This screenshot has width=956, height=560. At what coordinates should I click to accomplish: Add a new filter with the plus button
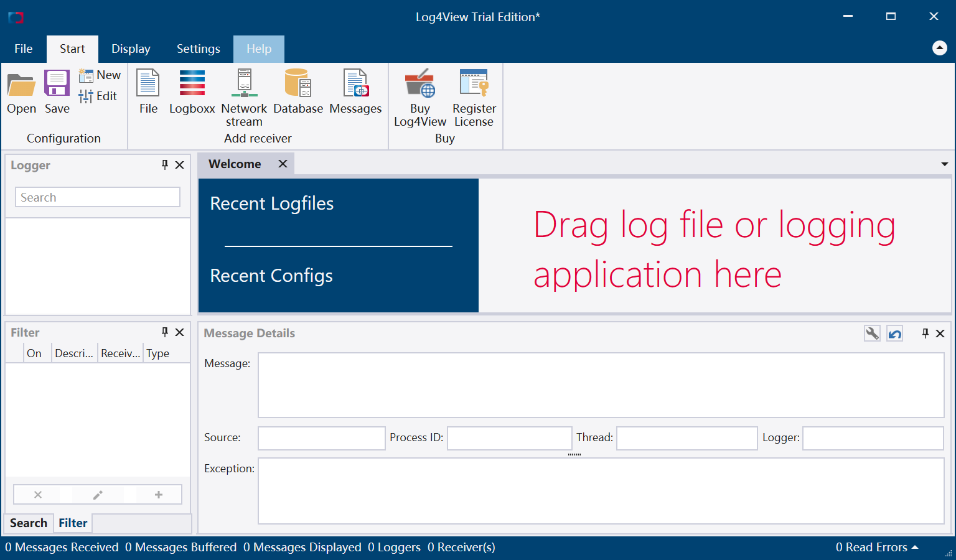coord(157,494)
